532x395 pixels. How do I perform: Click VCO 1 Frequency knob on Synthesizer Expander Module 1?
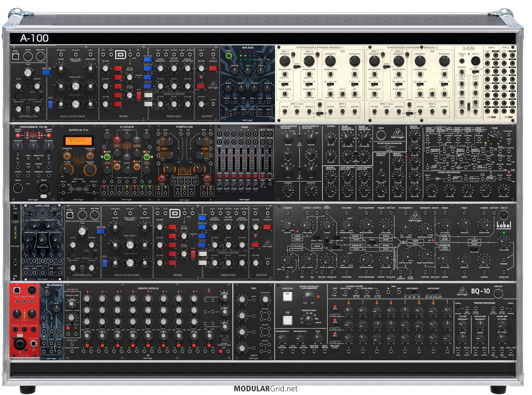coord(284,61)
